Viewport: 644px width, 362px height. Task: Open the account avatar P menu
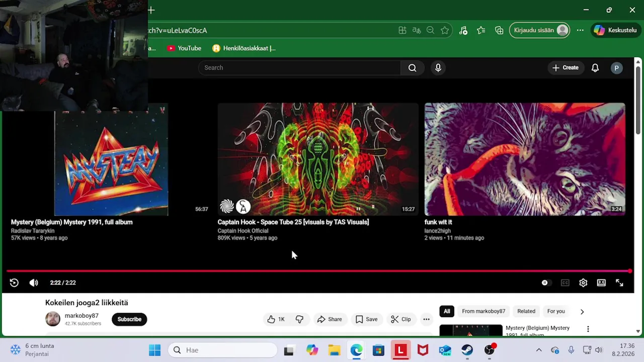(x=616, y=68)
